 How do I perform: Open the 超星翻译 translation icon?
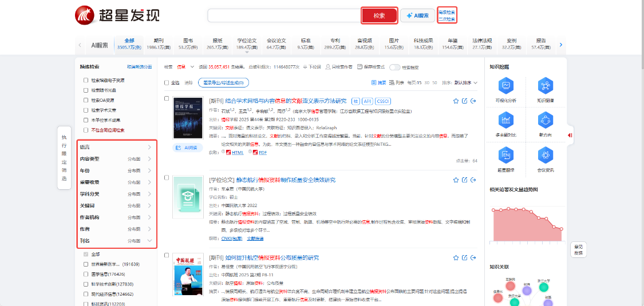505,156
